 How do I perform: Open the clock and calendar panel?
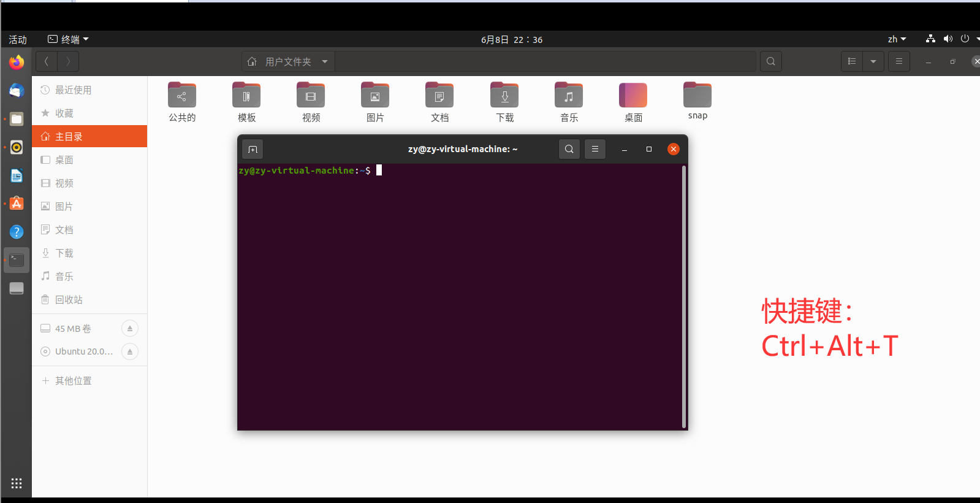click(512, 39)
